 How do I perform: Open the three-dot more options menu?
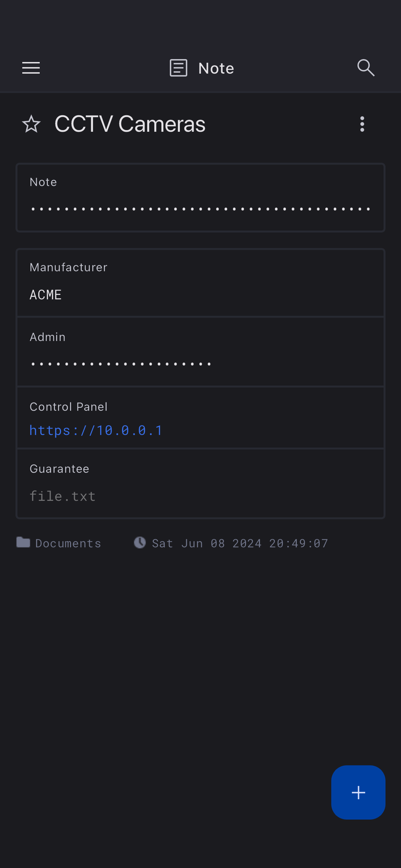(362, 124)
